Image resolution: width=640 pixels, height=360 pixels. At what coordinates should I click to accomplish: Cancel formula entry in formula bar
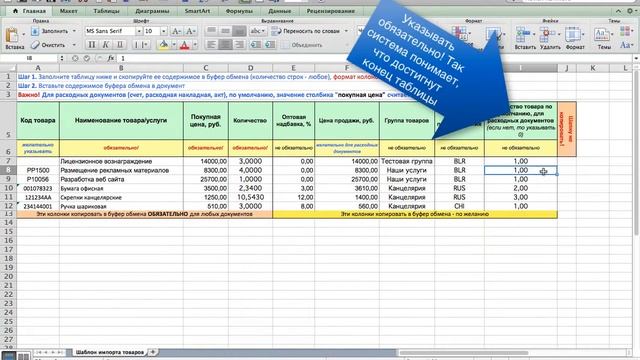75,58
